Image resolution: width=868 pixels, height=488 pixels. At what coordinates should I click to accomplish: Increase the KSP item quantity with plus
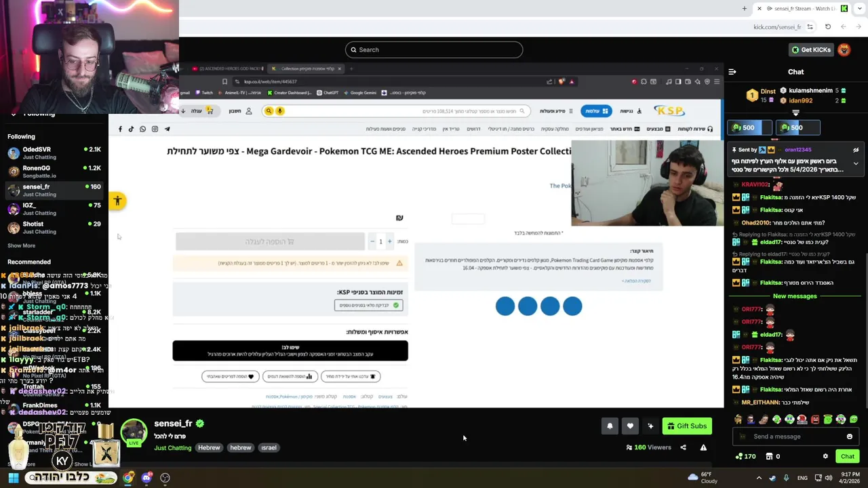click(x=389, y=241)
